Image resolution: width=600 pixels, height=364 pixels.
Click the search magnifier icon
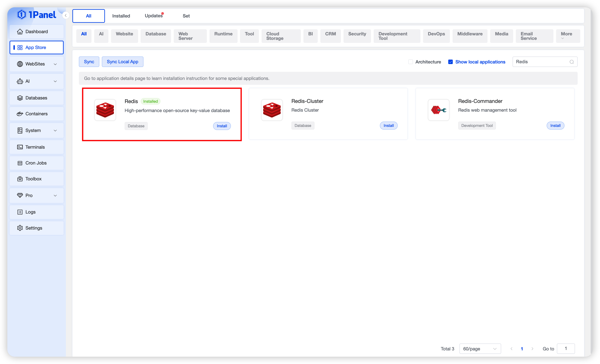[572, 62]
